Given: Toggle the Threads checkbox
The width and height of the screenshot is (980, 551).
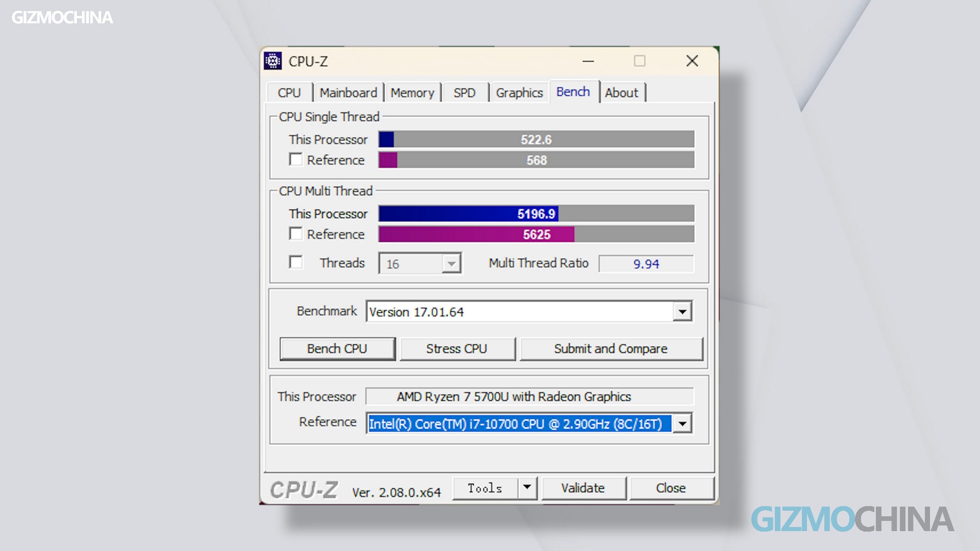Looking at the screenshot, I should point(296,262).
